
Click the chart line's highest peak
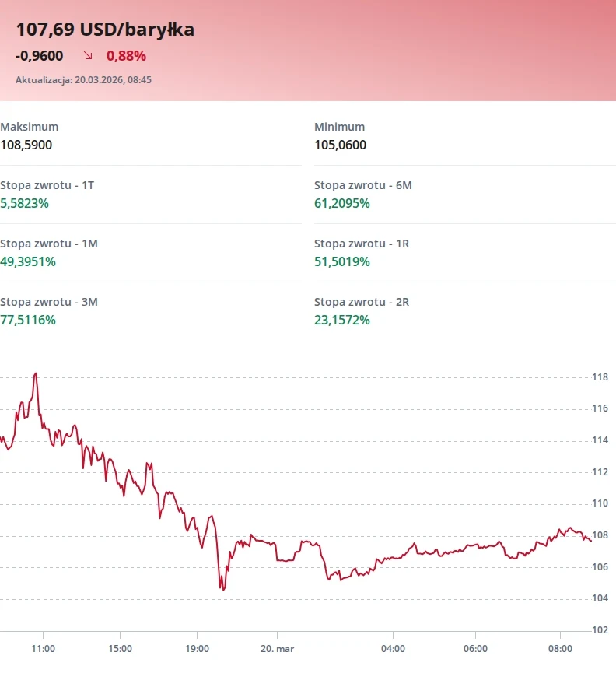36,373
